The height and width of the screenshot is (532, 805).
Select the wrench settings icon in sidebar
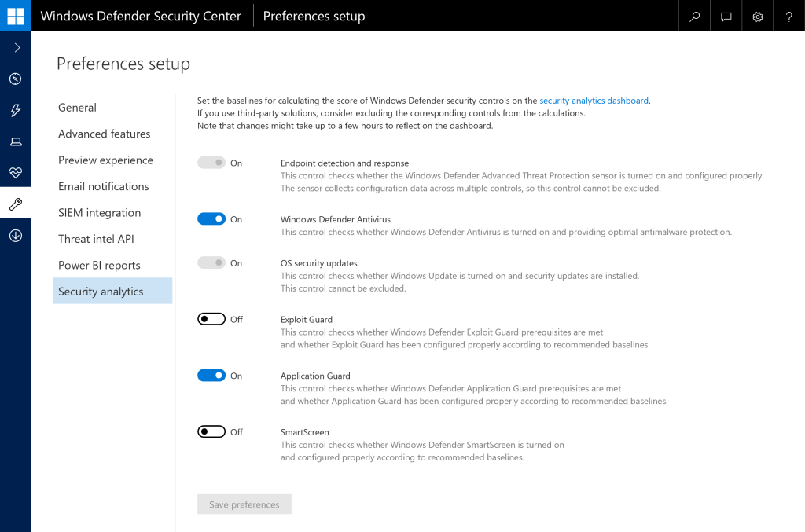tap(16, 204)
